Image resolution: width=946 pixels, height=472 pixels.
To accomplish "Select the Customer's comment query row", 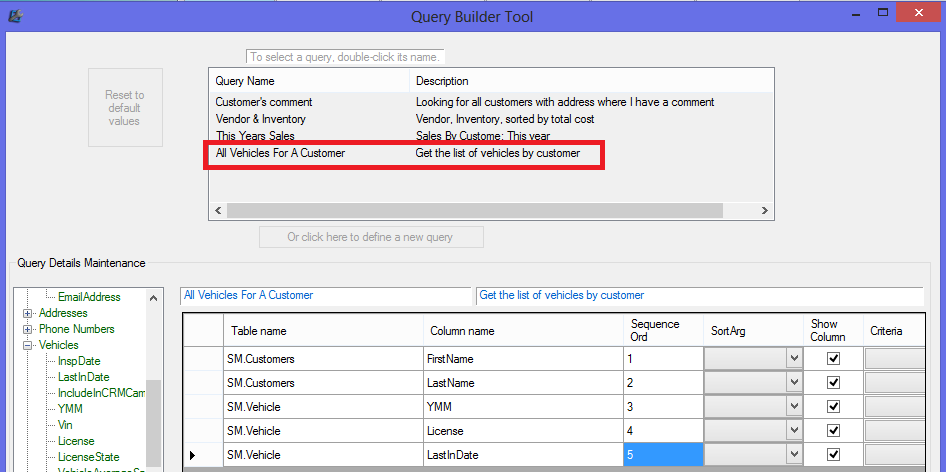I will click(490, 102).
